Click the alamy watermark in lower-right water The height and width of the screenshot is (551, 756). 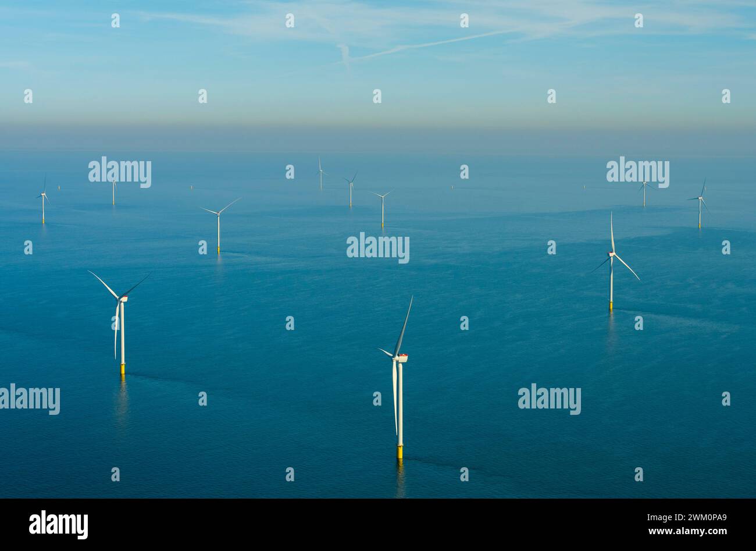549,399
